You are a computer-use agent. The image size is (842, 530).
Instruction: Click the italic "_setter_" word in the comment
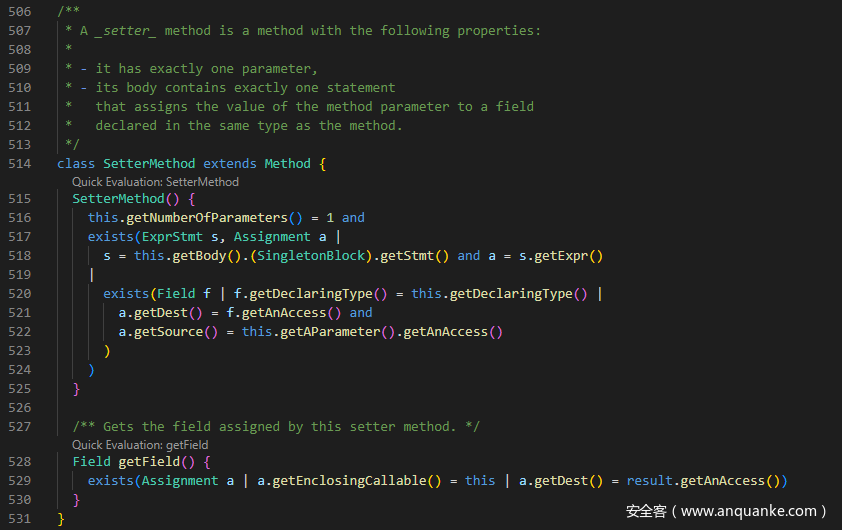126,31
